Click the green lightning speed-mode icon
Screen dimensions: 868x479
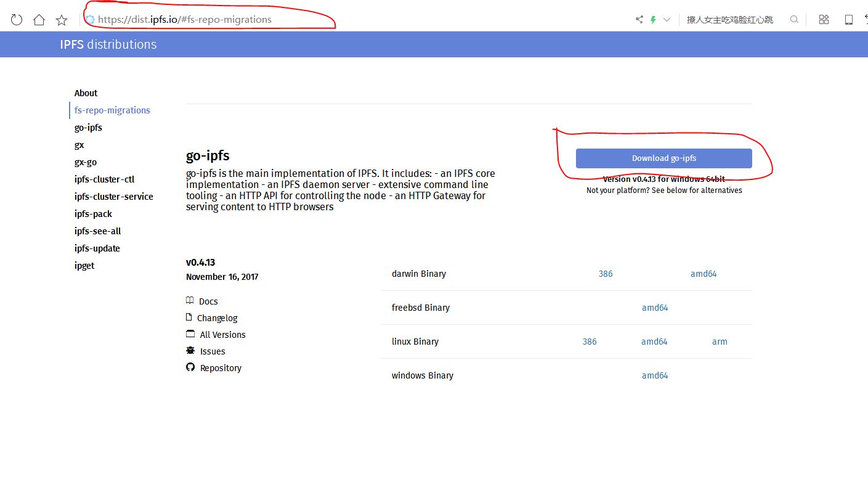click(653, 20)
